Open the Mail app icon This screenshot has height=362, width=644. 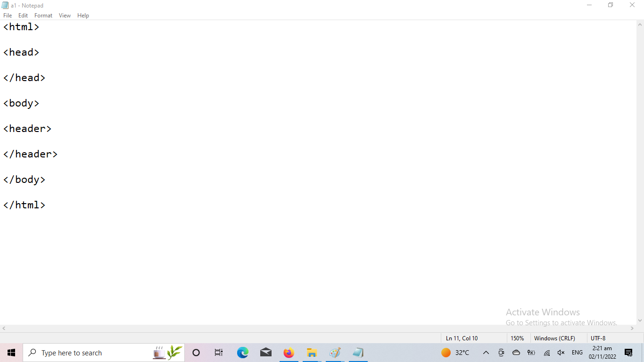(x=266, y=353)
